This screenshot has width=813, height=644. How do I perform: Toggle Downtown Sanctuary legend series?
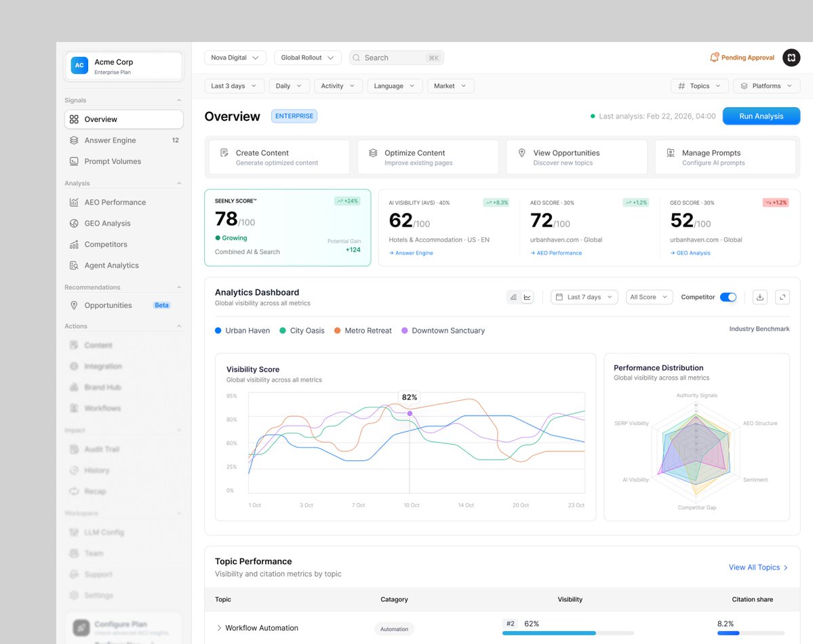(x=443, y=330)
